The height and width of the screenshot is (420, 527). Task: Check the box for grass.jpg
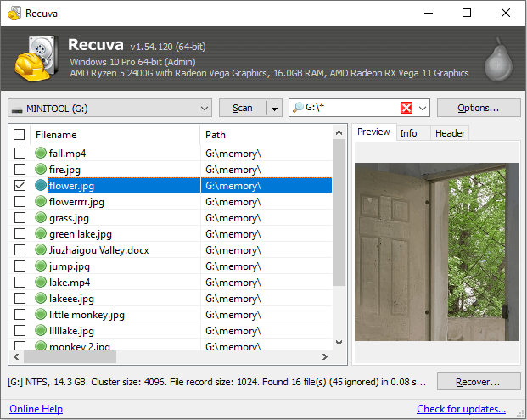[x=20, y=218]
